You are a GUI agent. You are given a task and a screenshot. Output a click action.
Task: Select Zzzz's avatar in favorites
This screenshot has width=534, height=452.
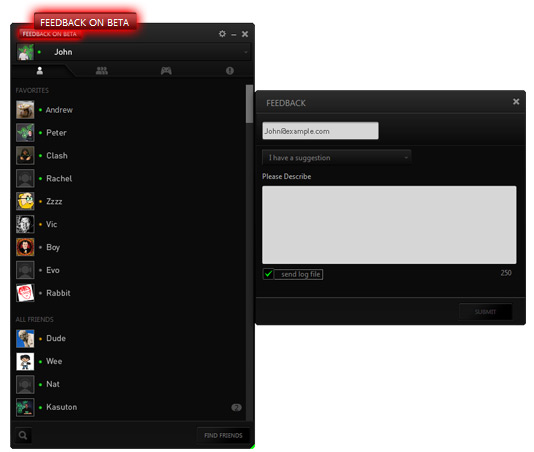pos(25,201)
